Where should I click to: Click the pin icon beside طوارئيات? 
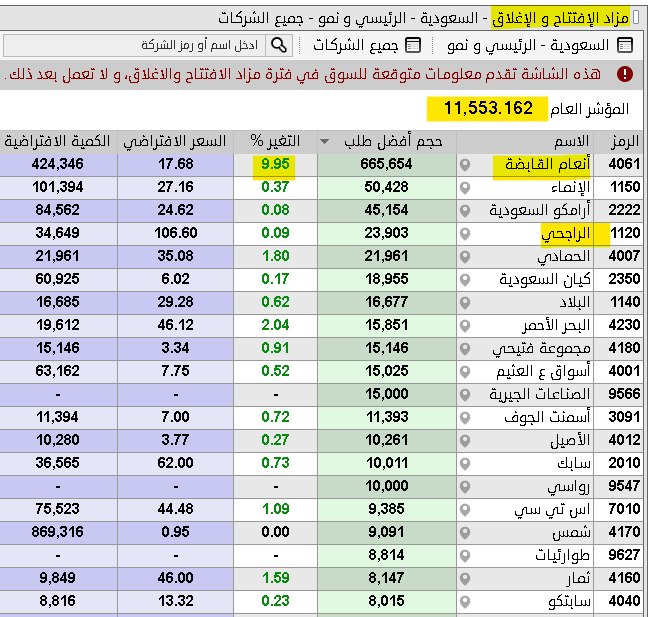pyautogui.click(x=465, y=556)
